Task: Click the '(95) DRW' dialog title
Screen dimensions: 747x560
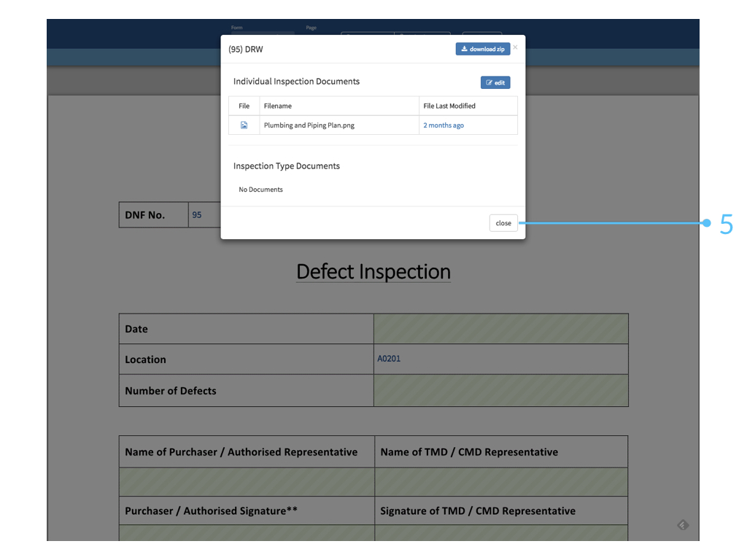Action: 246,49
